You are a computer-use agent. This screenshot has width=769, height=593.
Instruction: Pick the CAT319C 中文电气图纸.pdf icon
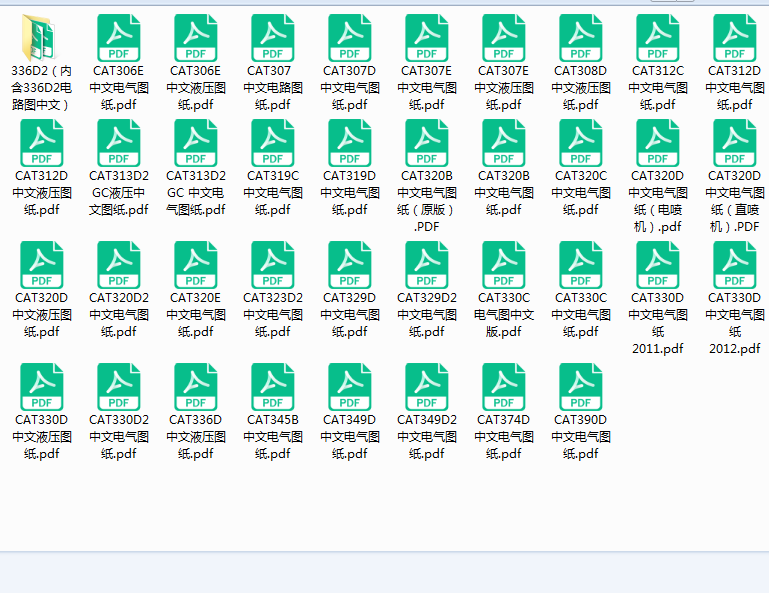pyautogui.click(x=273, y=143)
